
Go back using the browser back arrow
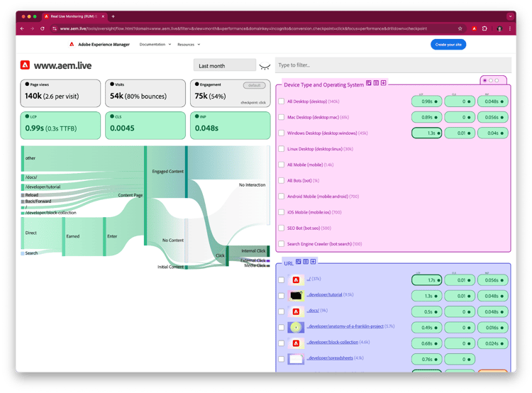22,28
